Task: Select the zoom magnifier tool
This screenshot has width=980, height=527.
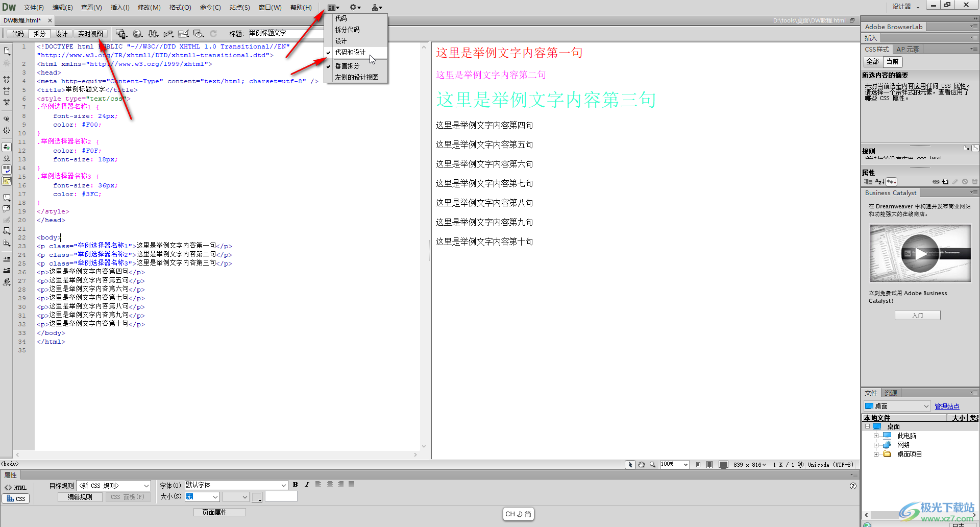Action: coord(652,465)
